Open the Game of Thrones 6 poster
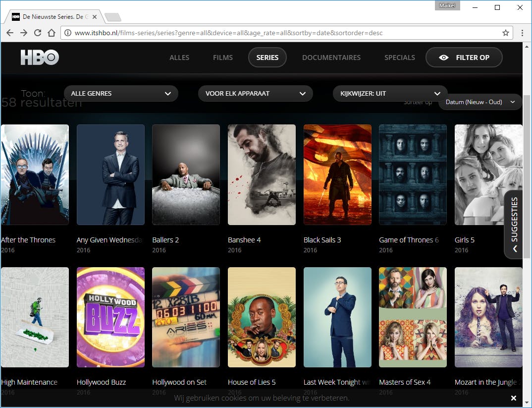This screenshot has height=408, width=532. 413,175
